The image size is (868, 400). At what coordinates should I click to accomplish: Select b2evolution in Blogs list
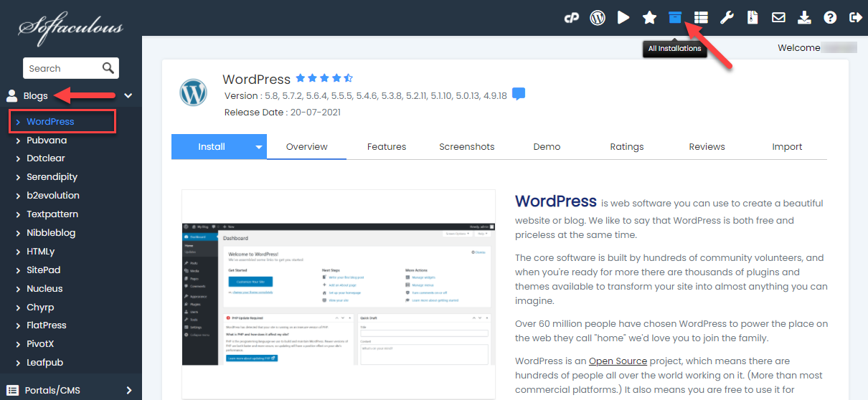[x=53, y=195]
